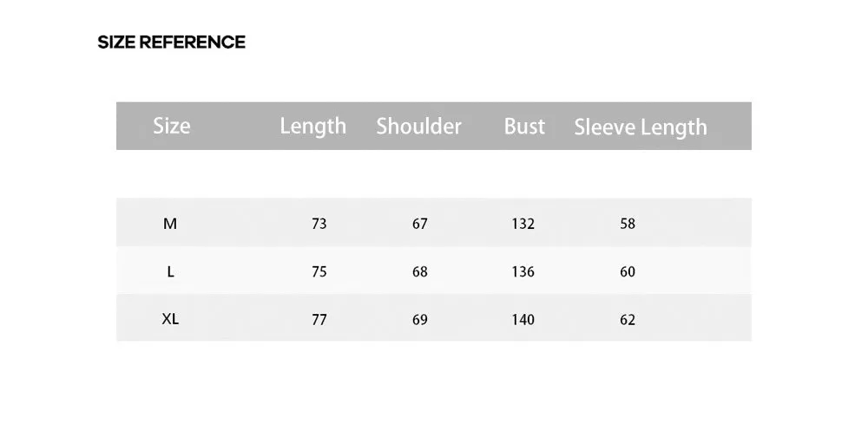
Task: Click length value 73 for size M
Action: pos(319,224)
